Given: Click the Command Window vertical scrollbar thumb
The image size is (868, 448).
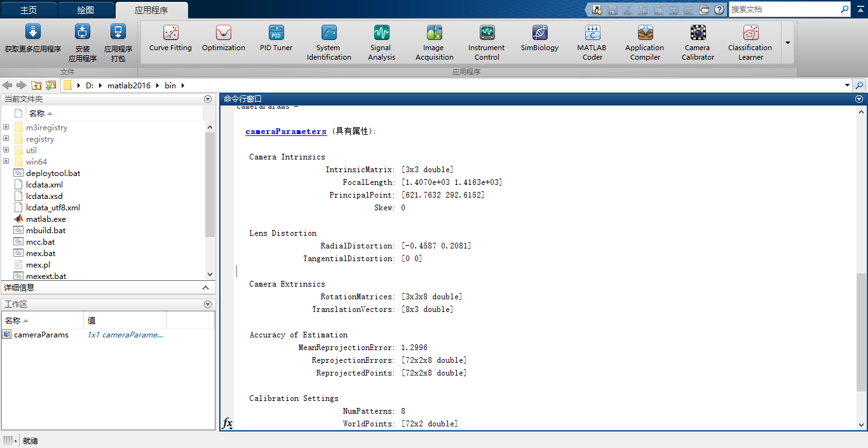Looking at the screenshot, I should (861, 332).
